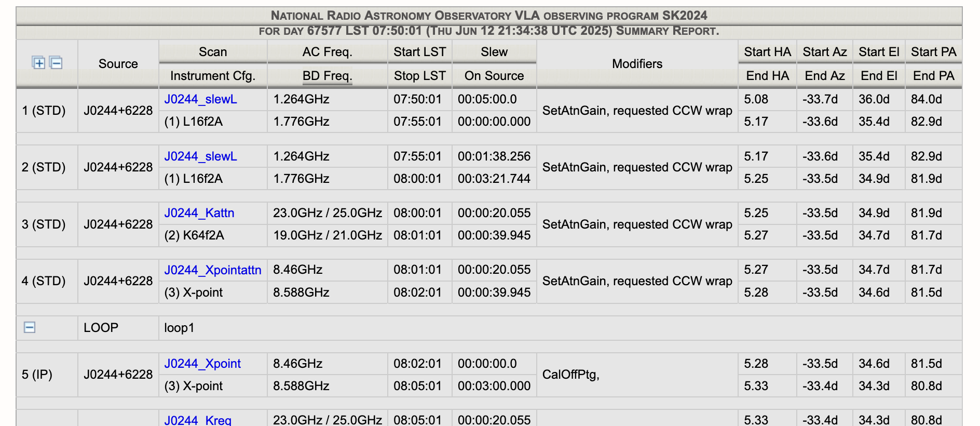Click the Start PA column header
Viewport: 980px width, 426px height.
pyautogui.click(x=933, y=52)
